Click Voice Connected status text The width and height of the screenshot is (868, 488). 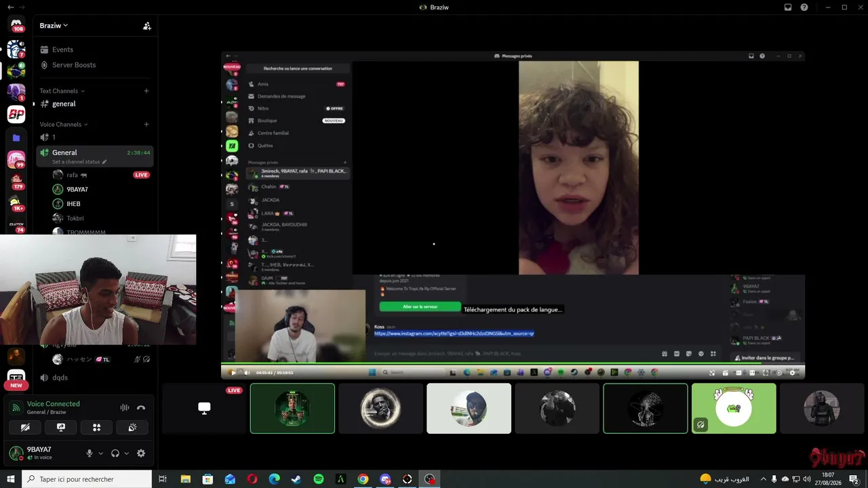click(x=54, y=404)
